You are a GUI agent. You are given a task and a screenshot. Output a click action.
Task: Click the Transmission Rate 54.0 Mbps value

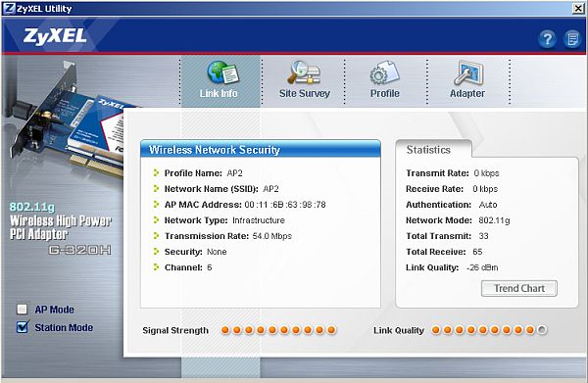coord(271,236)
